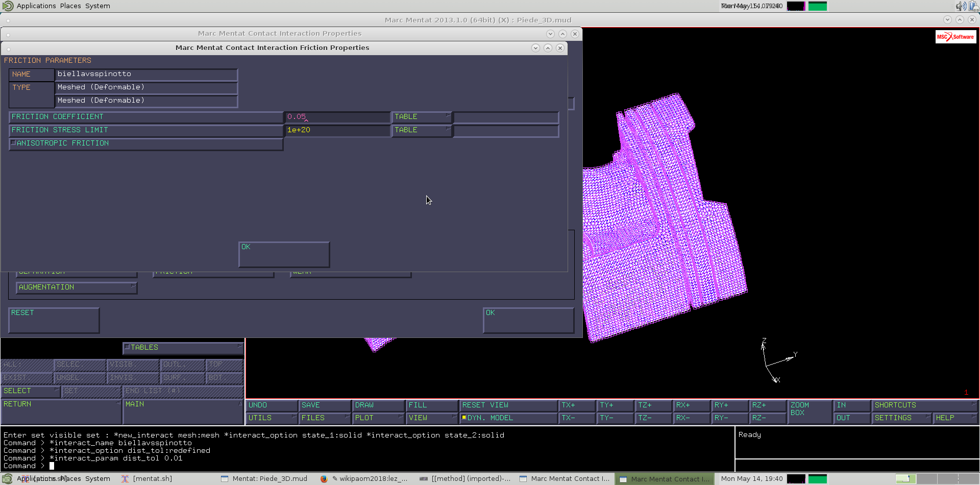
Task: Click the RZ+ rotate button
Action: click(x=768, y=405)
